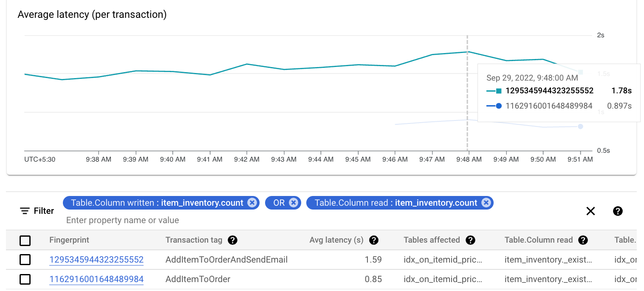The height and width of the screenshot is (291, 644).
Task: Open the filter help icon at far right
Action: (618, 211)
